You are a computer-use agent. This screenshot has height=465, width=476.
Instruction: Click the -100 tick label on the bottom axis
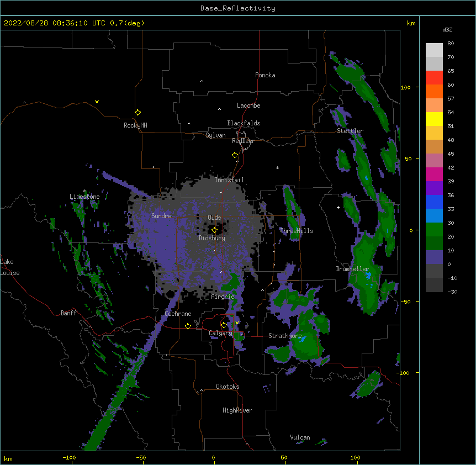pos(69,457)
